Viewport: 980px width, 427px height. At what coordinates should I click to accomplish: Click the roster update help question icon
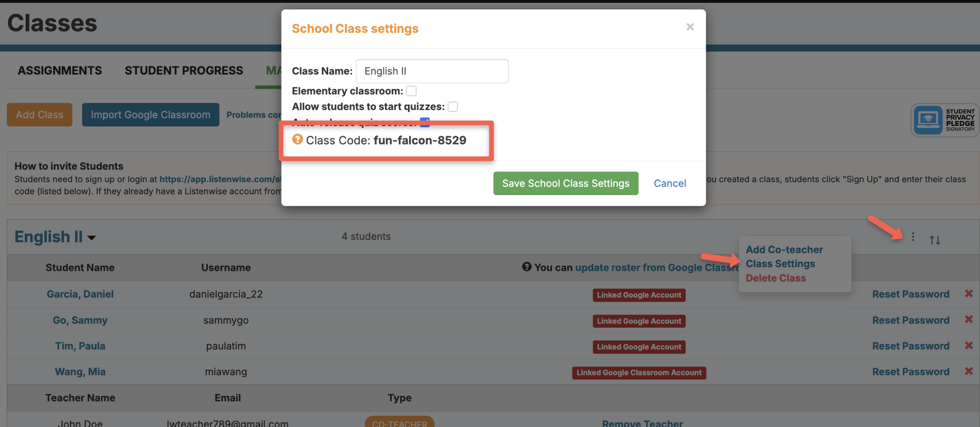[x=526, y=267]
